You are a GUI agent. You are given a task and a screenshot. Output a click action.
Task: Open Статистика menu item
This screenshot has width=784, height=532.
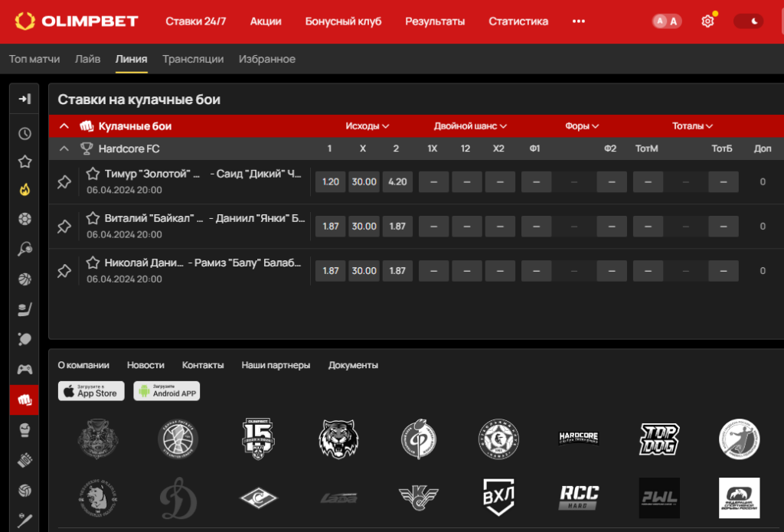pos(518,21)
